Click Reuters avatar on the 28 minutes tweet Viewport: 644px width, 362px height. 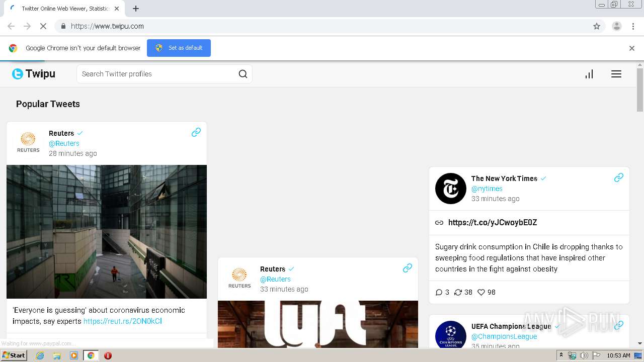pos(28,143)
